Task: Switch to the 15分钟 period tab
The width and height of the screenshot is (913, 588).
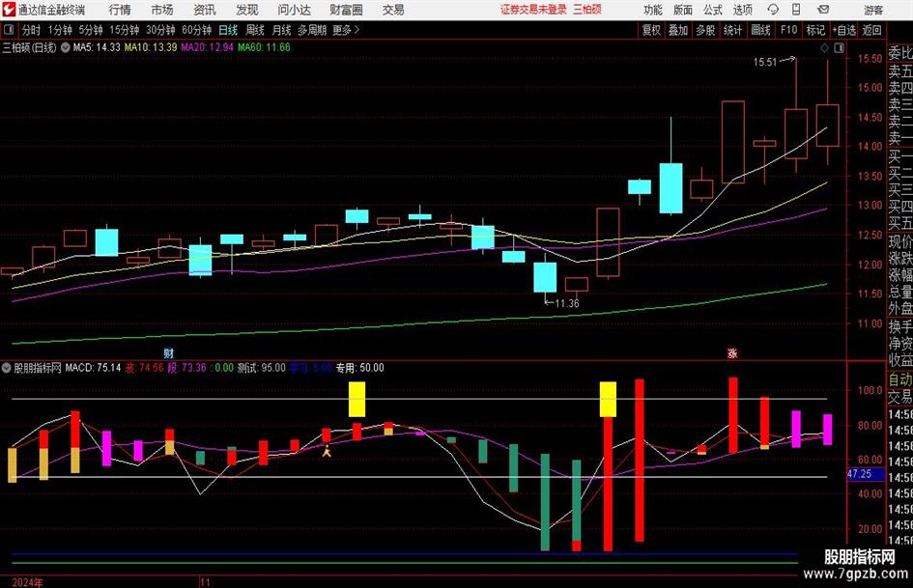Action: 124,30
